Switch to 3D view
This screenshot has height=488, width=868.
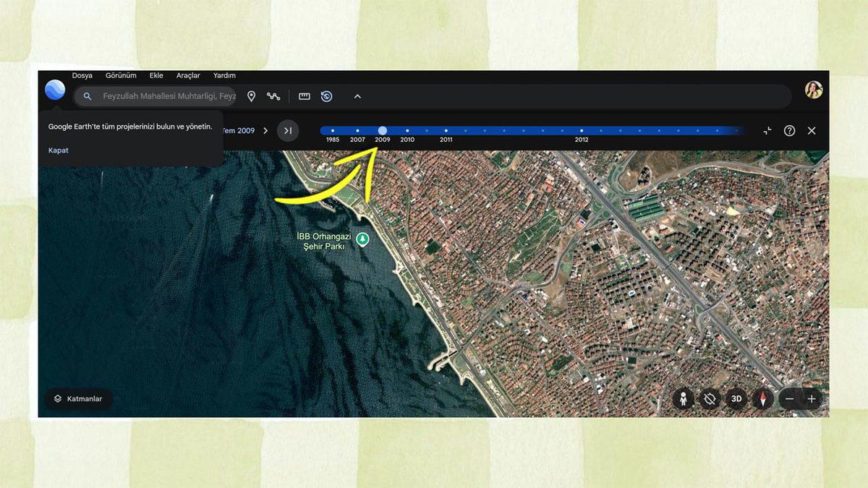pos(736,398)
